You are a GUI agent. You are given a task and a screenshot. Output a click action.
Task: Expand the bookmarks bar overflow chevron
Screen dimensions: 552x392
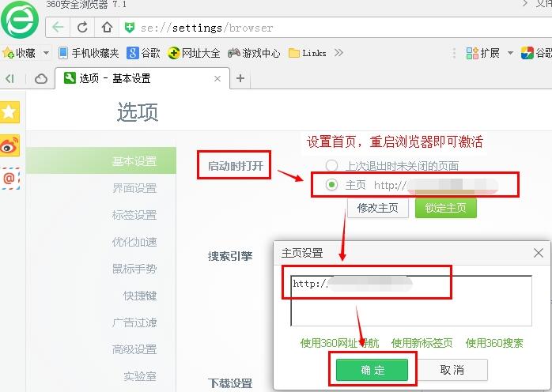point(339,53)
